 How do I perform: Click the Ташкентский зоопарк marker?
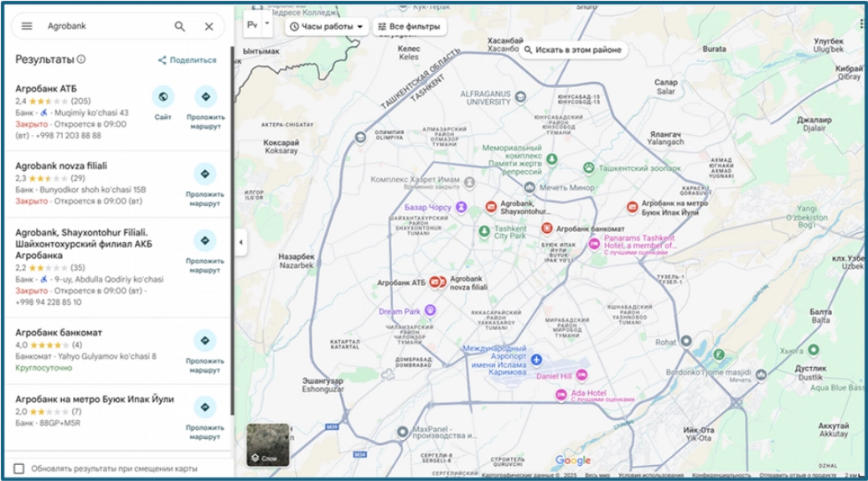point(589,167)
